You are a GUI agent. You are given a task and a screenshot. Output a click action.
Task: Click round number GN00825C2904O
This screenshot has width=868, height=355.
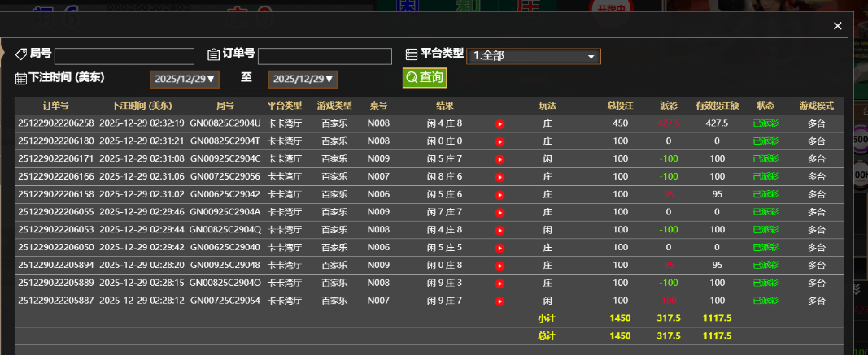pos(225,283)
